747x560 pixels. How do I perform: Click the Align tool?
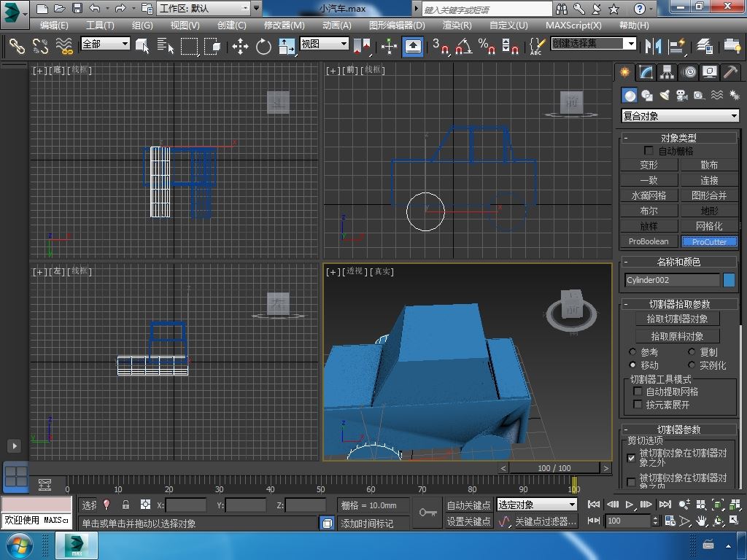click(x=676, y=46)
